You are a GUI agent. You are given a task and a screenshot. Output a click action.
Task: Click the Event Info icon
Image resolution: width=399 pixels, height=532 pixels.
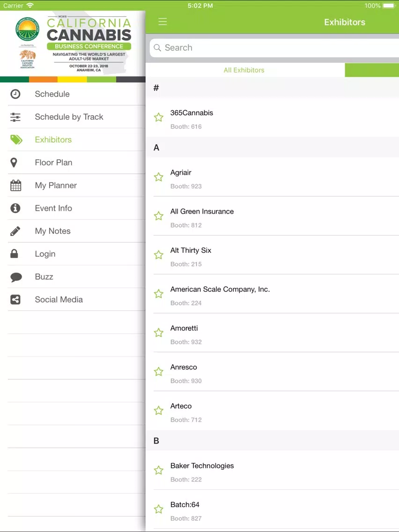15,208
